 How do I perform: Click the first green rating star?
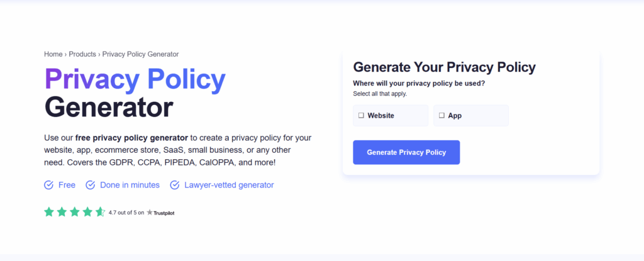(49, 212)
